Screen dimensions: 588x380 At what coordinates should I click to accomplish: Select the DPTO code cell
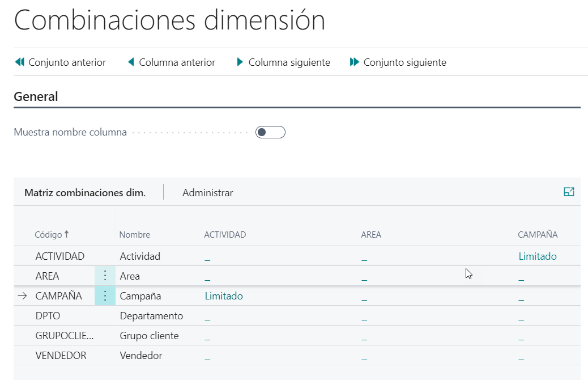tap(48, 316)
